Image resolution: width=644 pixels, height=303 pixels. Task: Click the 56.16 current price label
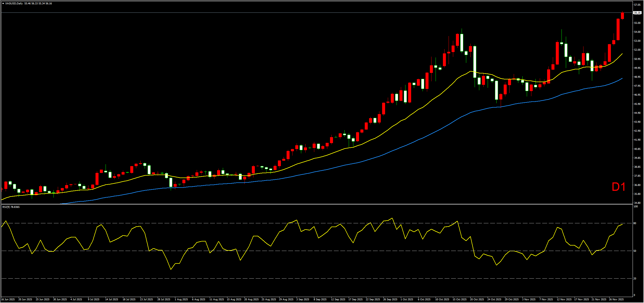637,13
